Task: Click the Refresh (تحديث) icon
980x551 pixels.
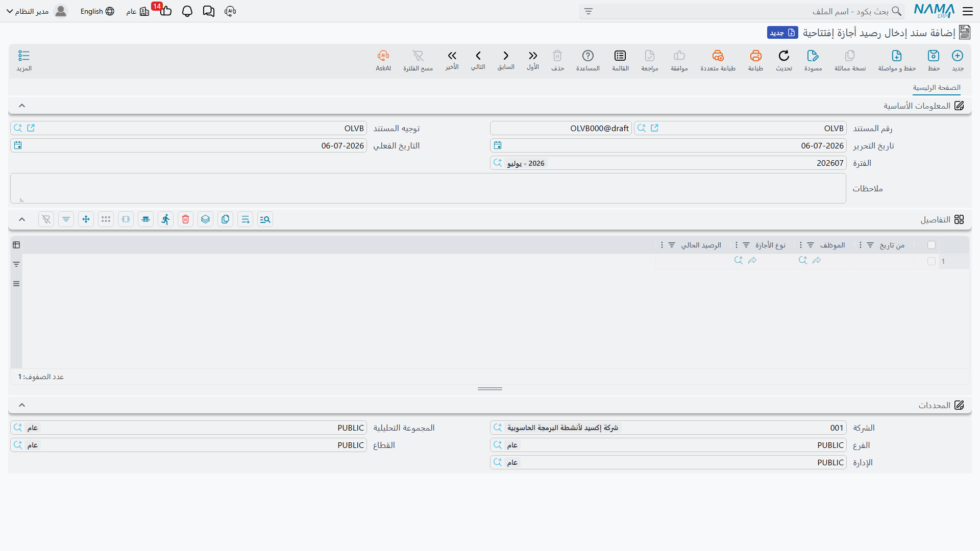Action: (784, 56)
